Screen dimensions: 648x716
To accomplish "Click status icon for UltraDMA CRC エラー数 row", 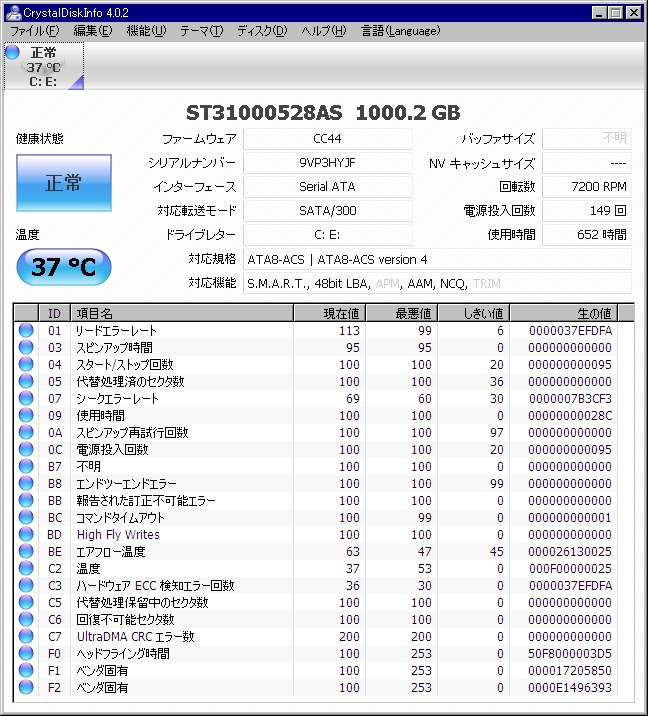I will [x=26, y=637].
